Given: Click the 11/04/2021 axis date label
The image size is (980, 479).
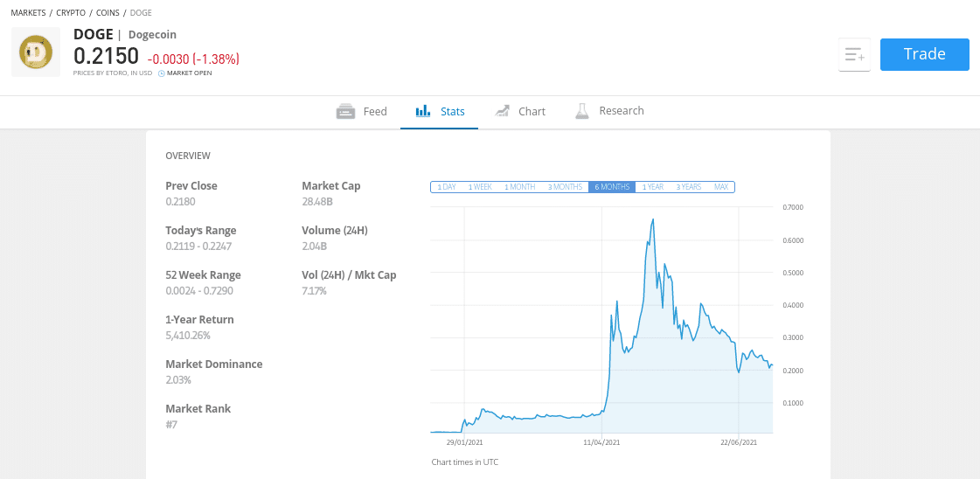Looking at the screenshot, I should pyautogui.click(x=602, y=442).
